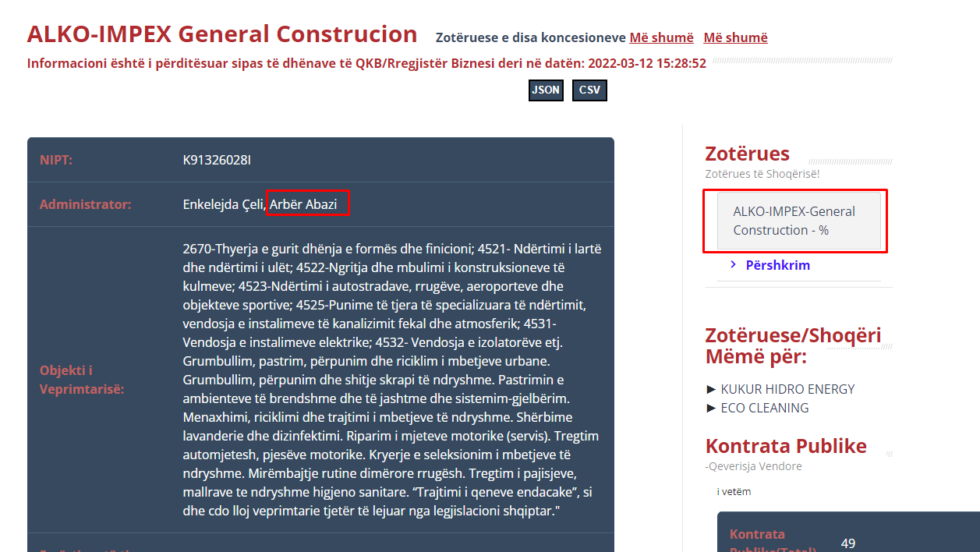This screenshot has width=980, height=552.
Task: Click the NIPT label
Action: pos(56,161)
